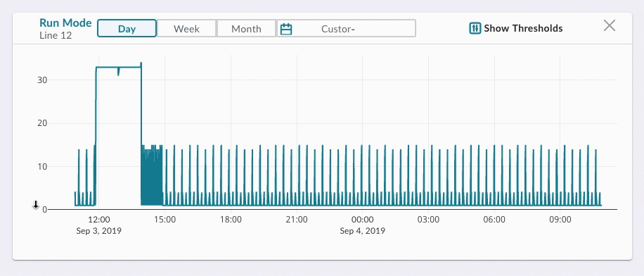Open the Custom date range picker
Viewport: 644px width, 276px height.
(x=346, y=29)
